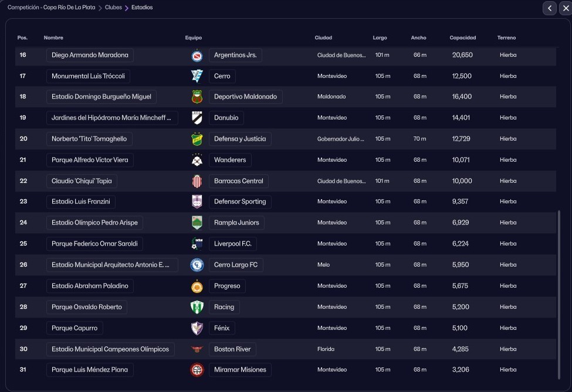The height and width of the screenshot is (392, 572).
Task: Go back using the left chevron button
Action: [550, 8]
